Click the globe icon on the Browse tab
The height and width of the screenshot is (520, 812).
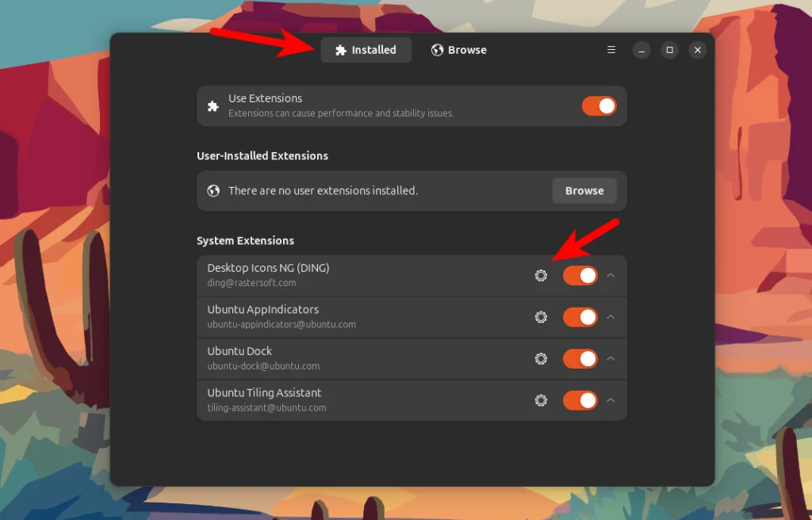(437, 49)
